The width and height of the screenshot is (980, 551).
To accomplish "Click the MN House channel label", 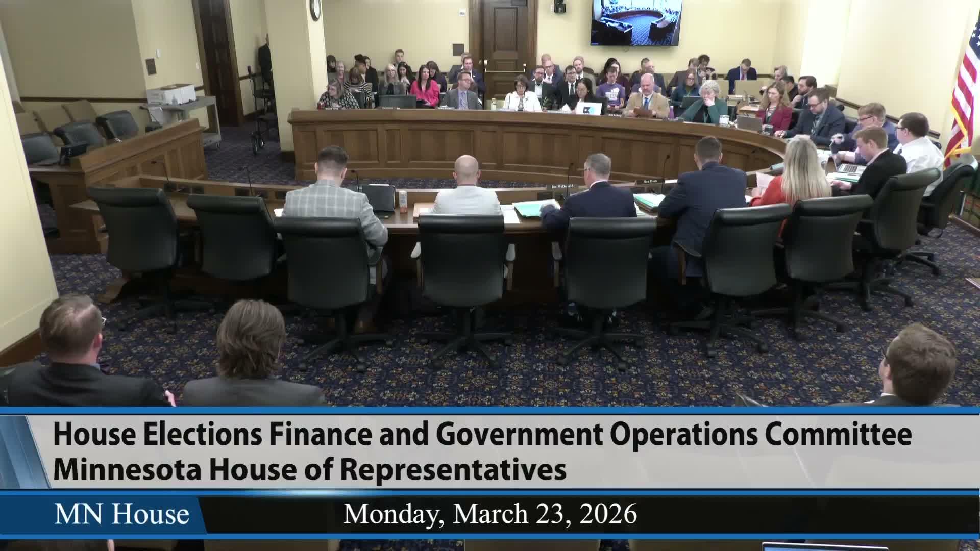I will pos(121,514).
